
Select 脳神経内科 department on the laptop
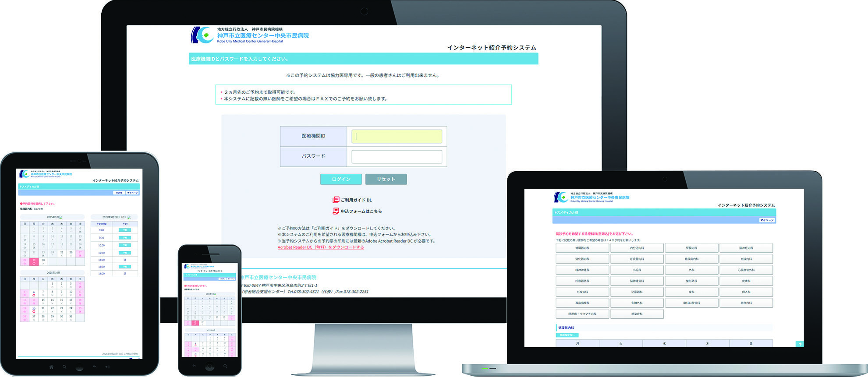(746, 248)
